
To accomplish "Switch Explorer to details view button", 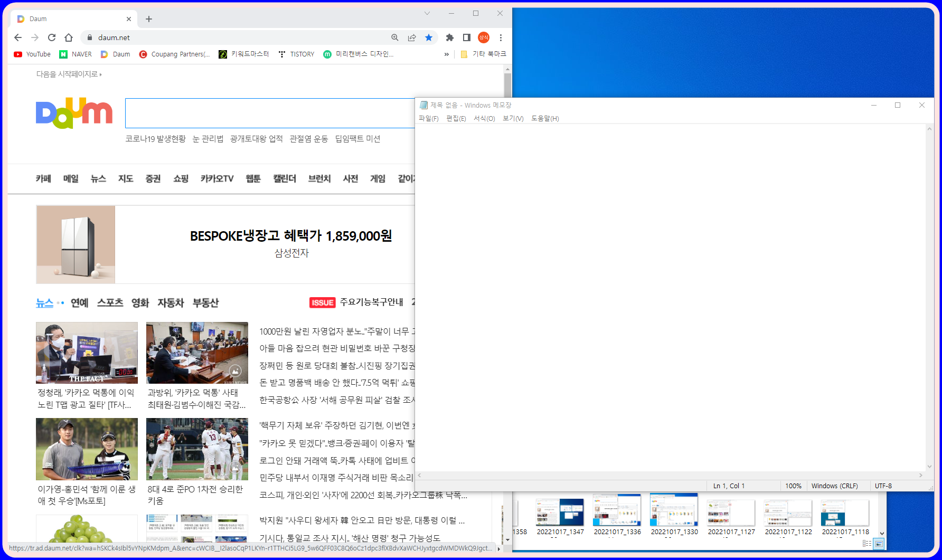I will tap(867, 544).
